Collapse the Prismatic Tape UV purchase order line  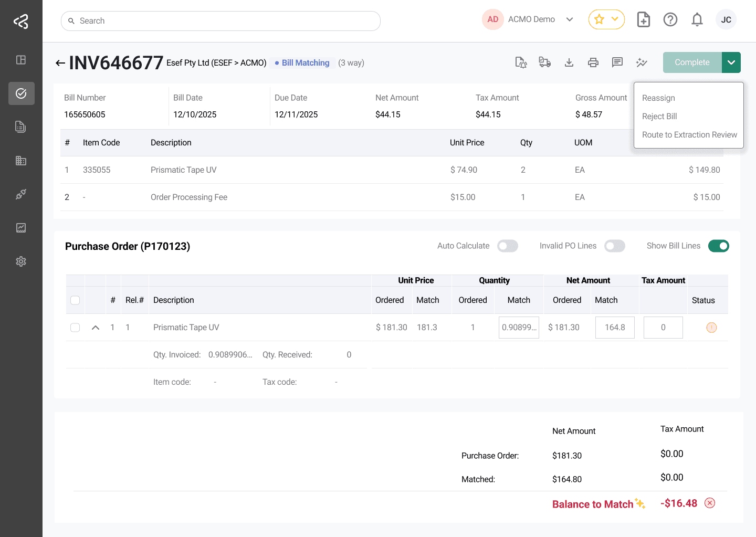(96, 327)
